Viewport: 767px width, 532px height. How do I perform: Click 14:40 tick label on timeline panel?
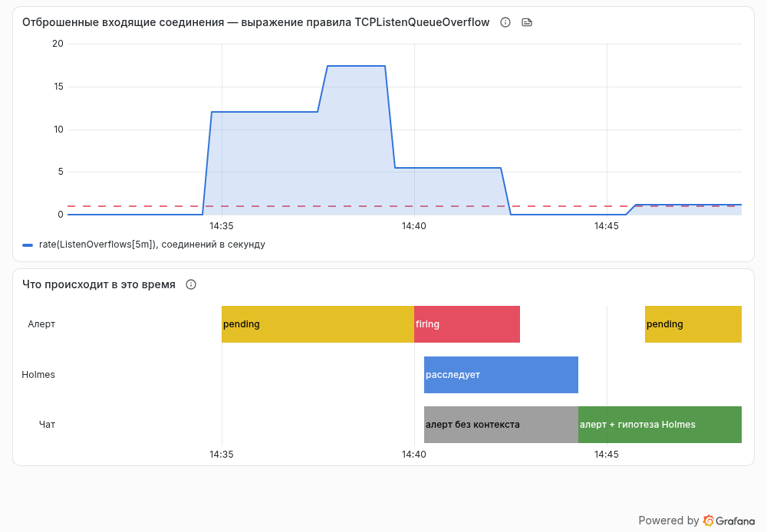click(x=414, y=455)
